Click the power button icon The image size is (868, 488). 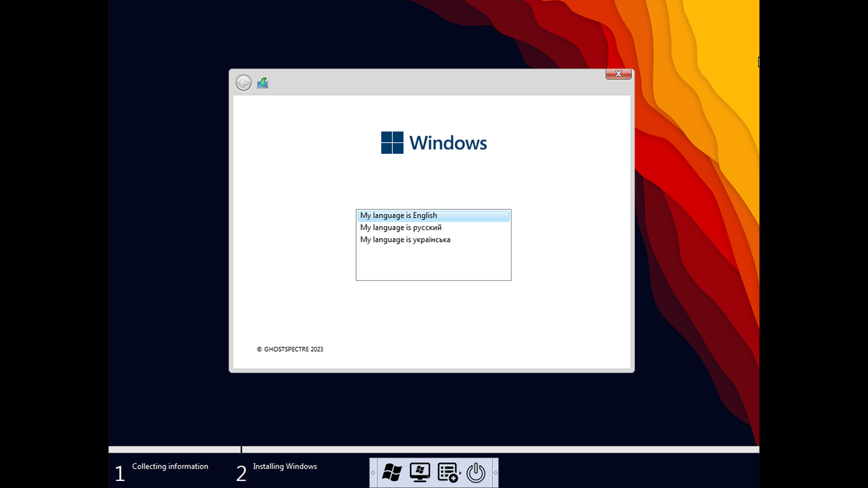point(476,473)
